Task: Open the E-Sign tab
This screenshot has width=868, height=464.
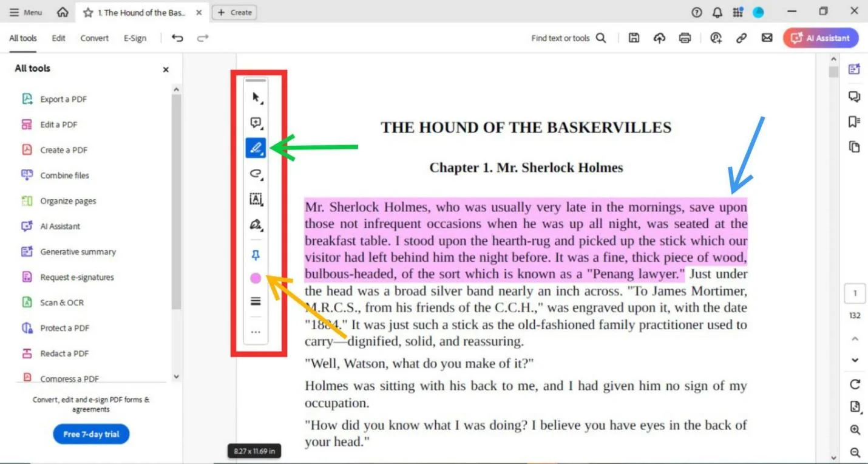Action: (x=135, y=38)
